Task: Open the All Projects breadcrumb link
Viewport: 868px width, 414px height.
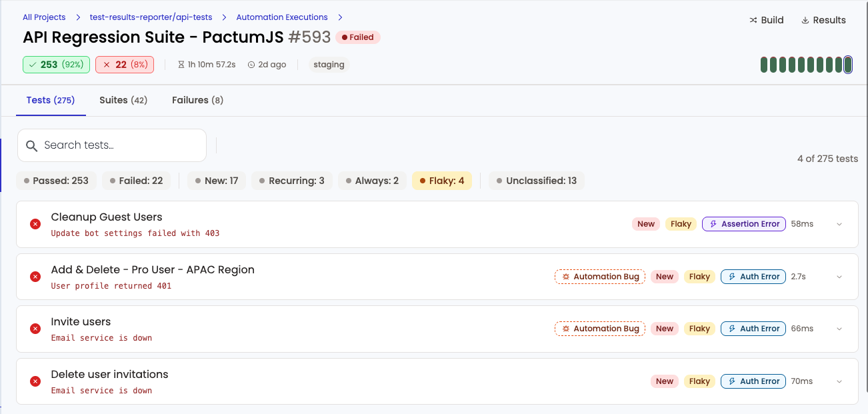Action: 44,17
